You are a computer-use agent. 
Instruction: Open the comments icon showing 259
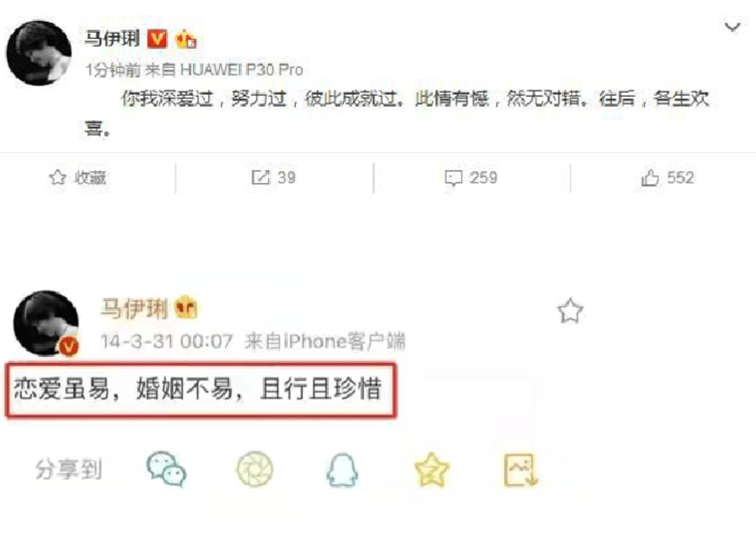pyautogui.click(x=471, y=178)
